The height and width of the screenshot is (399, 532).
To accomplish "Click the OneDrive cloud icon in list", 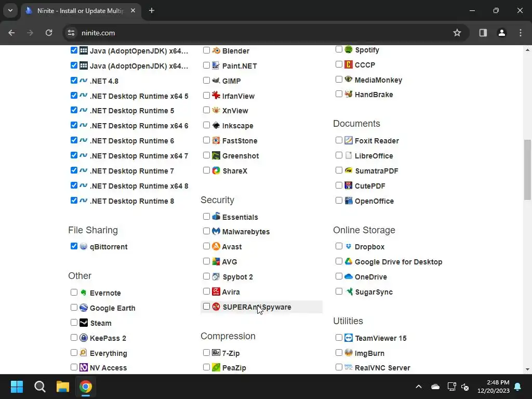I will (349, 276).
